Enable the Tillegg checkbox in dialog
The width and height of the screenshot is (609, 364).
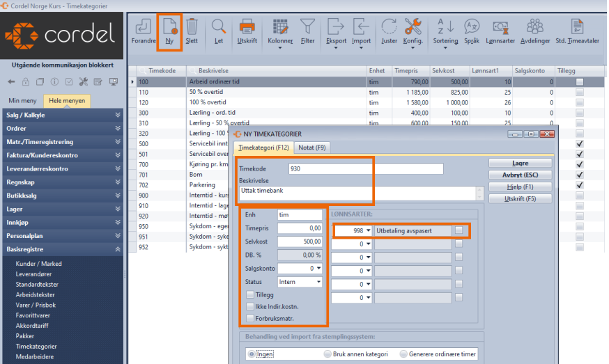point(250,295)
